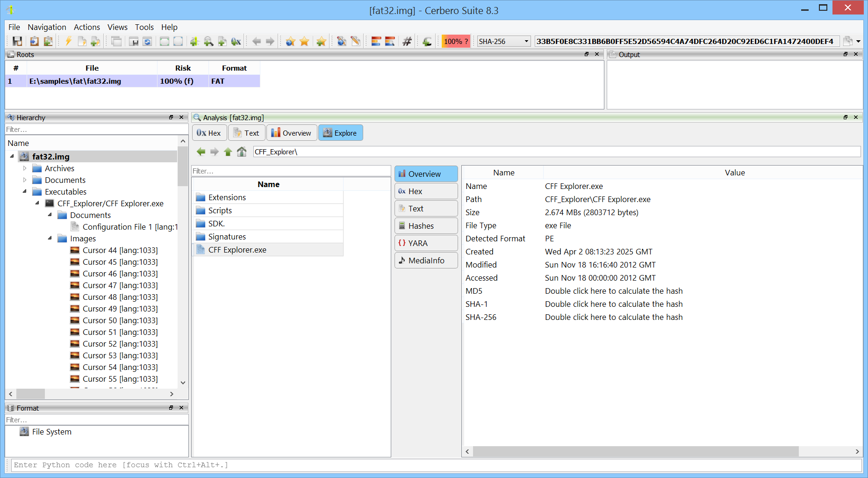Click the green up arrow in Explore
Screen dimensions: 868x478
[228, 152]
